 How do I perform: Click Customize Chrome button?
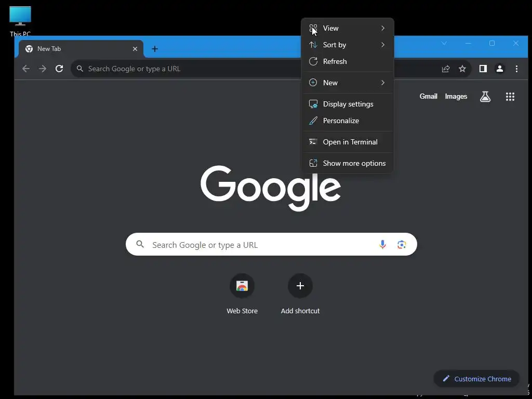477,379
